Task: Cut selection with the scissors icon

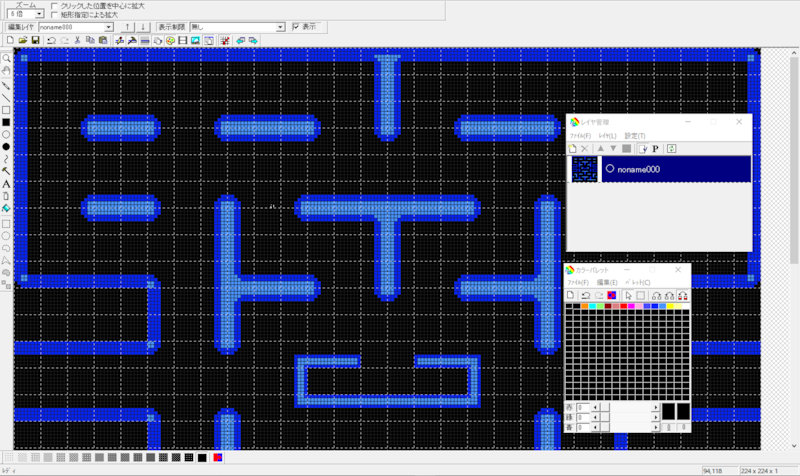Action: tap(77, 40)
